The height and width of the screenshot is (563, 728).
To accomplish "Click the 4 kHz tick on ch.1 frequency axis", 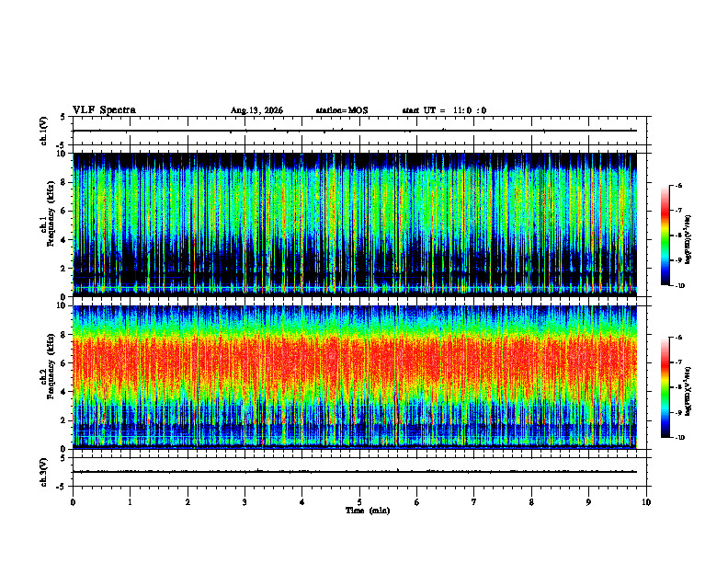I will coord(64,240).
